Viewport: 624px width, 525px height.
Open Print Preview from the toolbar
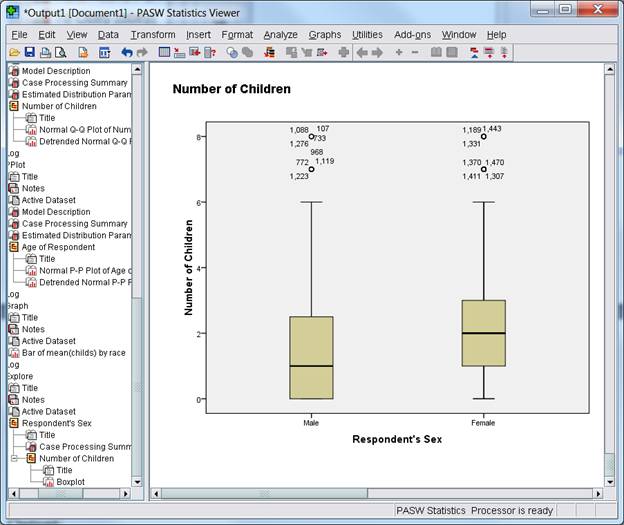click(60, 52)
